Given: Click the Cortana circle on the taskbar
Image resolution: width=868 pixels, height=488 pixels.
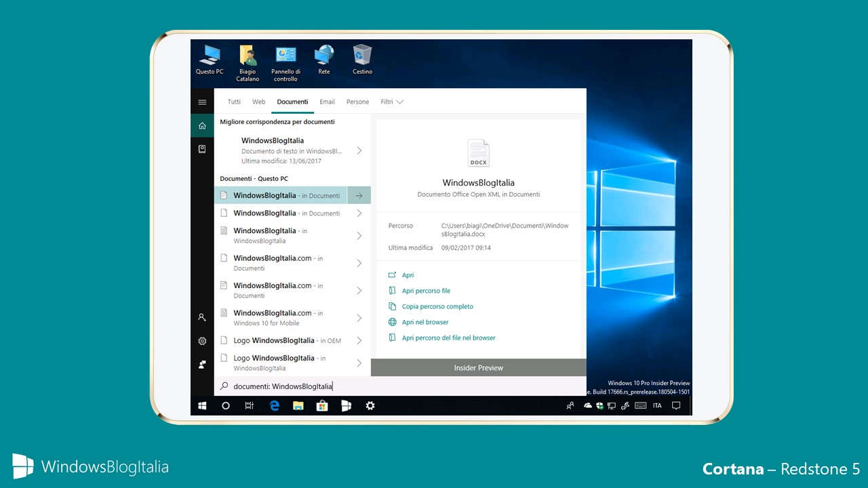Looking at the screenshot, I should [226, 406].
